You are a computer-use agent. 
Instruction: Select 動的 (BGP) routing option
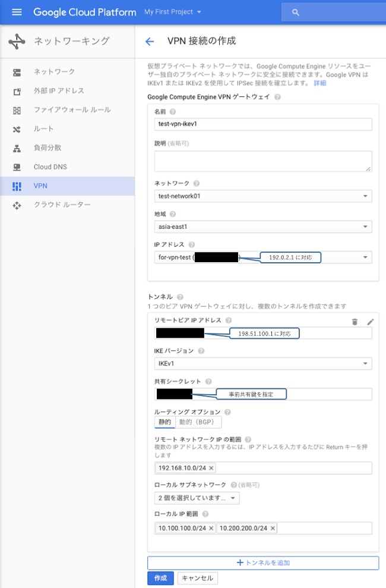tap(198, 422)
